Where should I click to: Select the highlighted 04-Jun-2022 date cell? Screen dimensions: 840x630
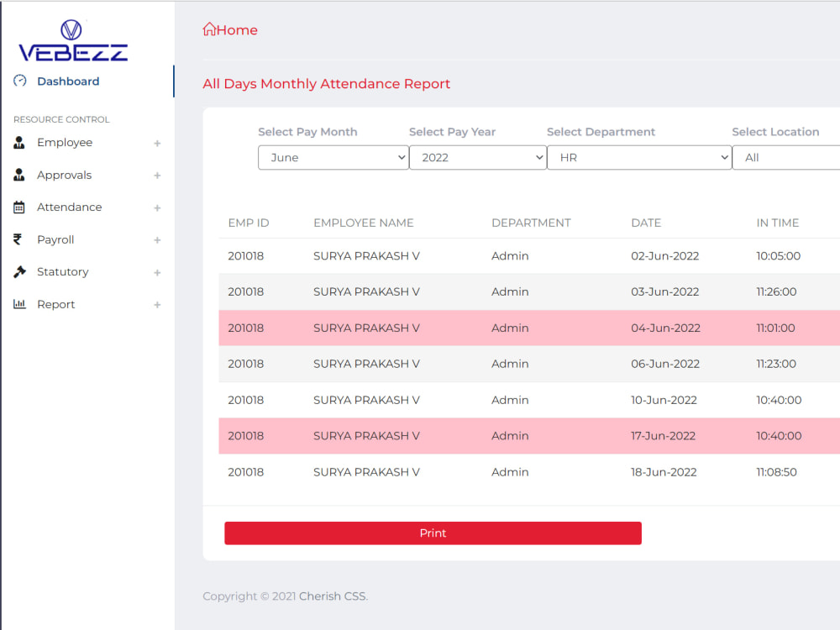coord(665,328)
